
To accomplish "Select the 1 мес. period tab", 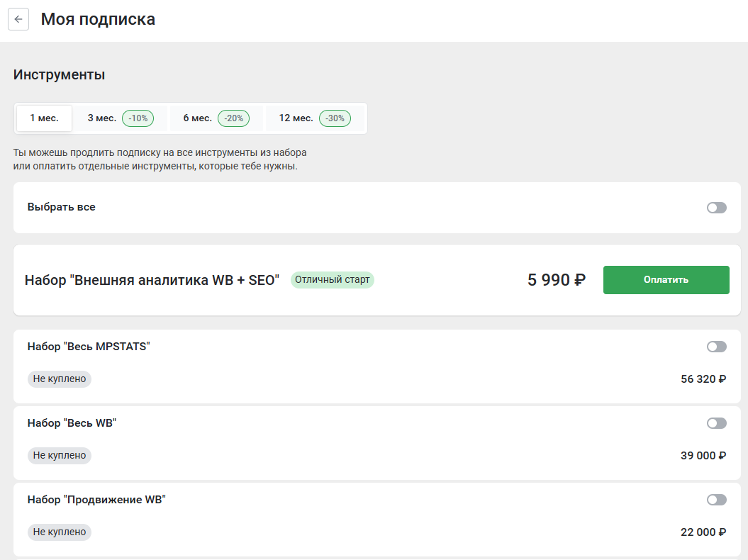I will tap(45, 118).
